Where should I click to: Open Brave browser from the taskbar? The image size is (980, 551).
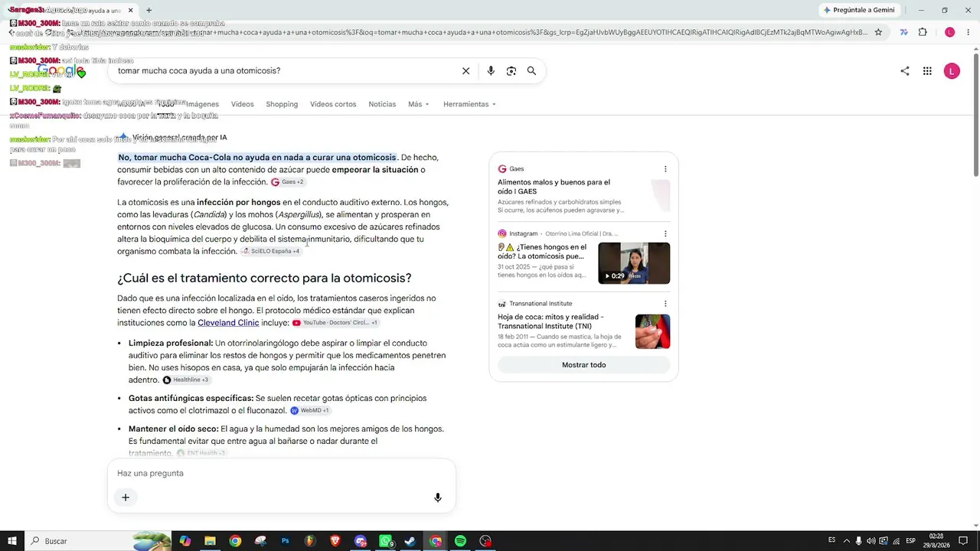(x=335, y=541)
